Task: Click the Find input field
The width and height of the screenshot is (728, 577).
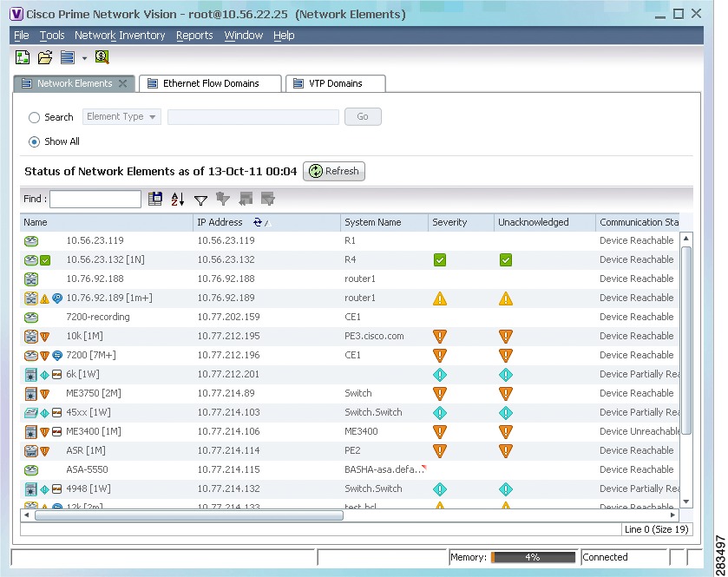Action: click(x=95, y=199)
